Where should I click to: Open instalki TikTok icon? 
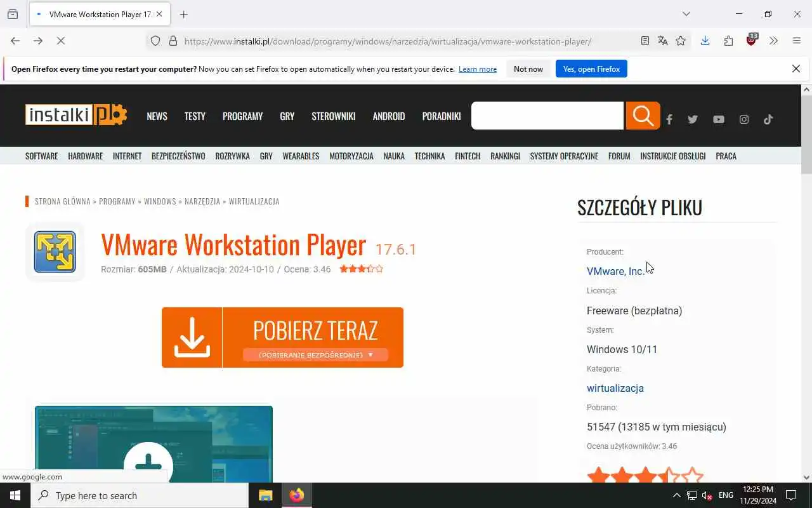(x=768, y=119)
